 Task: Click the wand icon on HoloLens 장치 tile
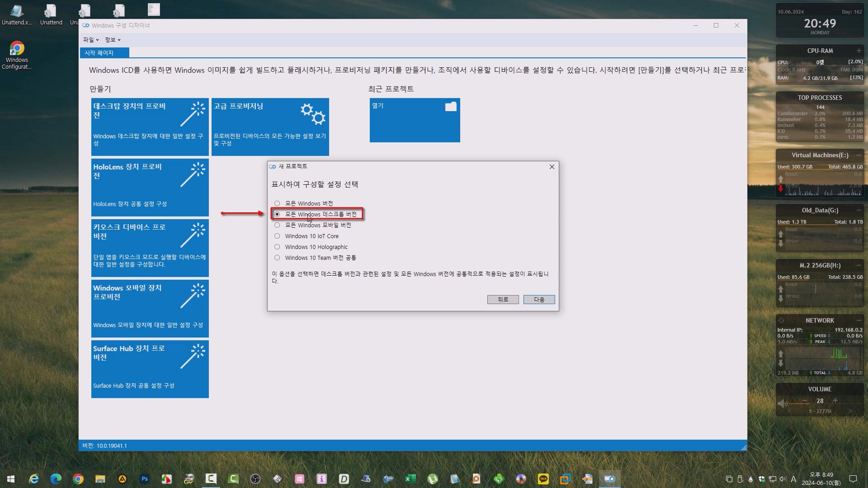click(x=193, y=175)
